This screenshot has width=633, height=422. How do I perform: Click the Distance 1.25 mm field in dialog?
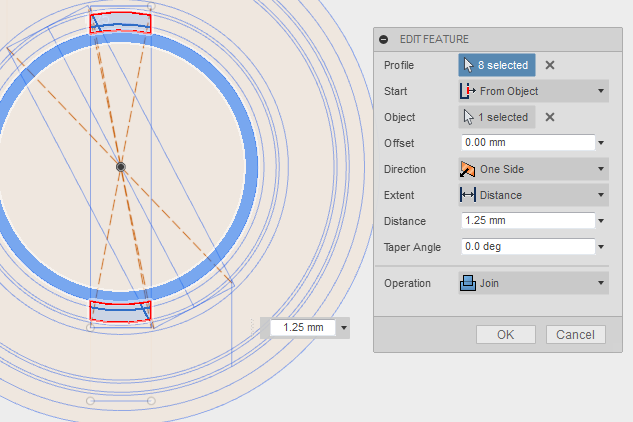coord(528,220)
